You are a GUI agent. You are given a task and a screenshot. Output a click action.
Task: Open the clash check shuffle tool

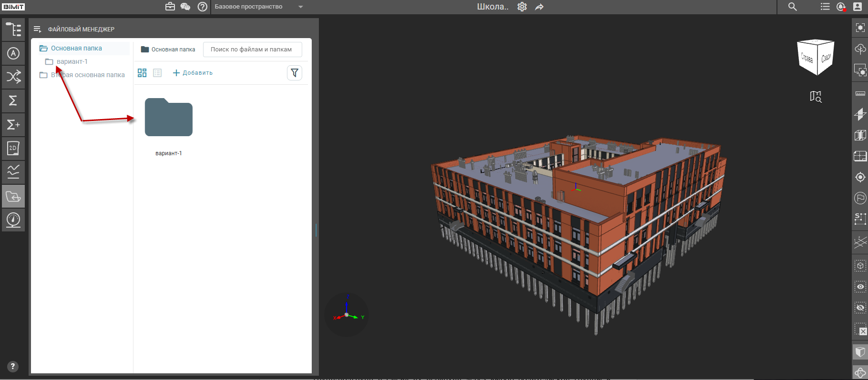[x=13, y=77]
